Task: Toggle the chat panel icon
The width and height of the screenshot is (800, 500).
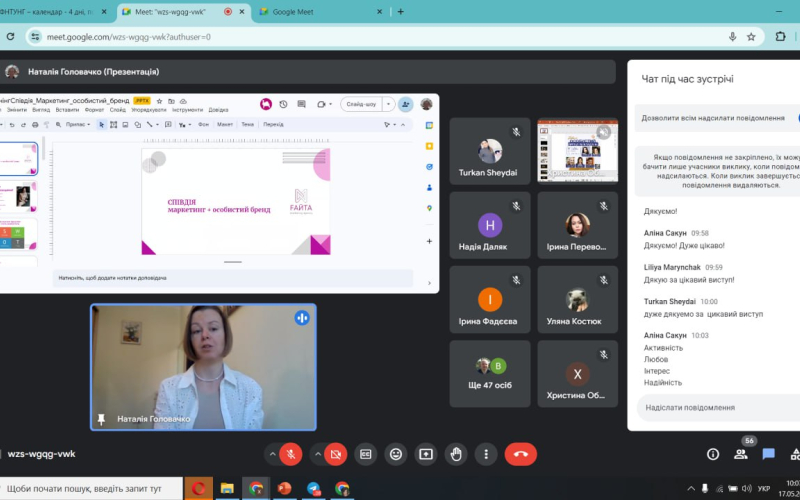Action: pos(768,454)
